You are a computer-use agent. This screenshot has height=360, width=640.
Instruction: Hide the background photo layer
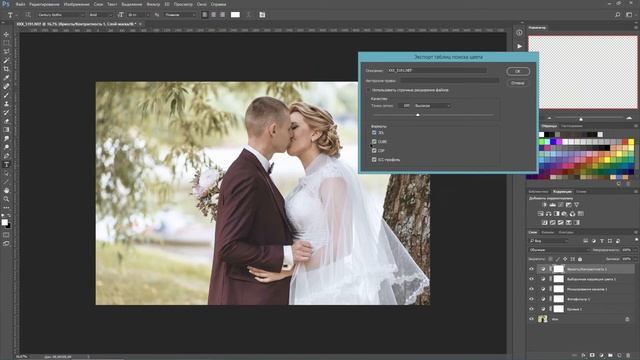(x=531, y=319)
